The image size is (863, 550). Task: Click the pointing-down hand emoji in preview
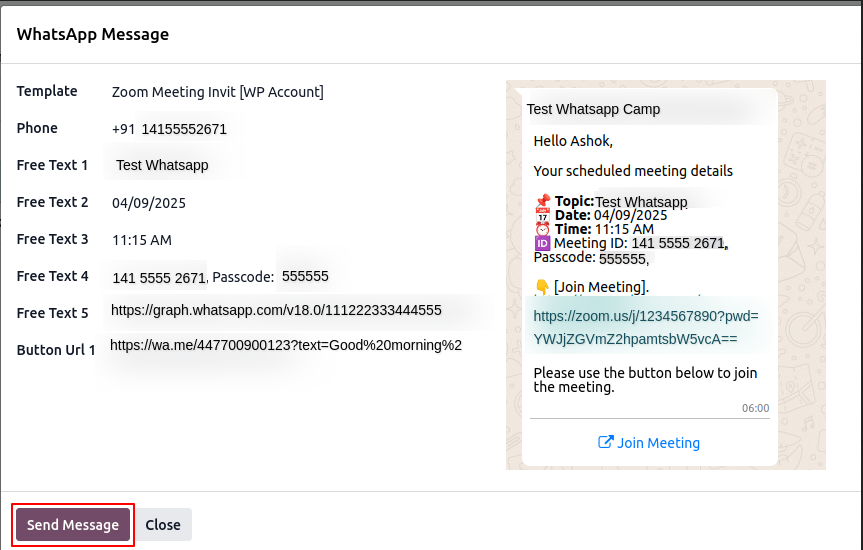[542, 287]
